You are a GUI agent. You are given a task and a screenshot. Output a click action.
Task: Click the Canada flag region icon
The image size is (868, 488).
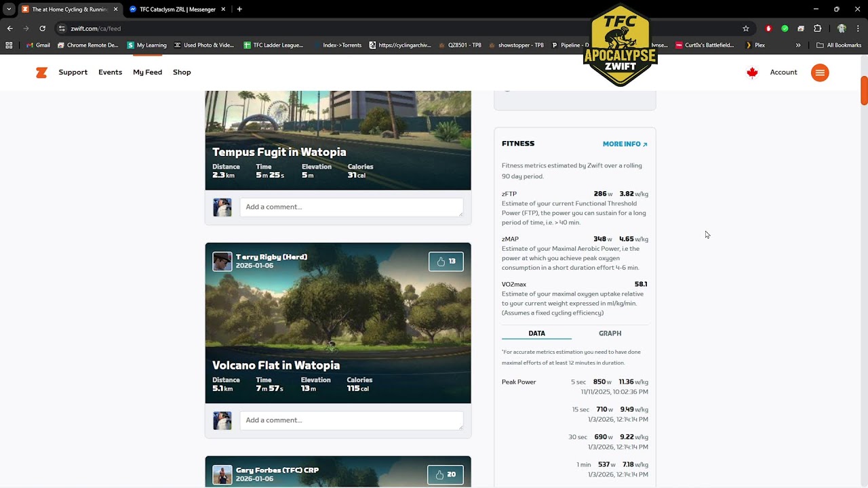(x=752, y=73)
